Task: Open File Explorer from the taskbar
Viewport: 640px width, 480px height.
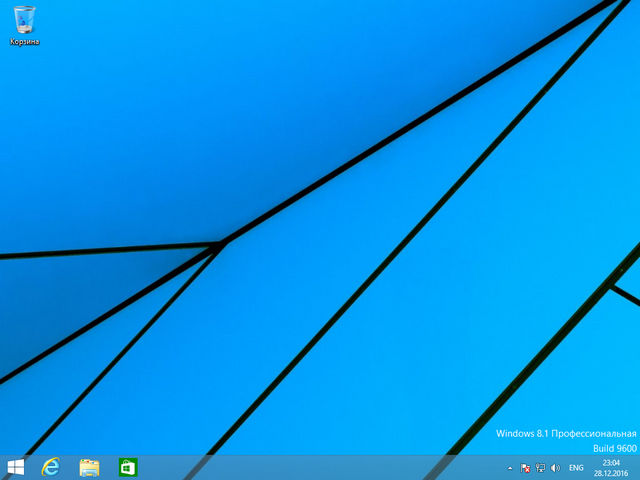Action: pyautogui.click(x=89, y=467)
